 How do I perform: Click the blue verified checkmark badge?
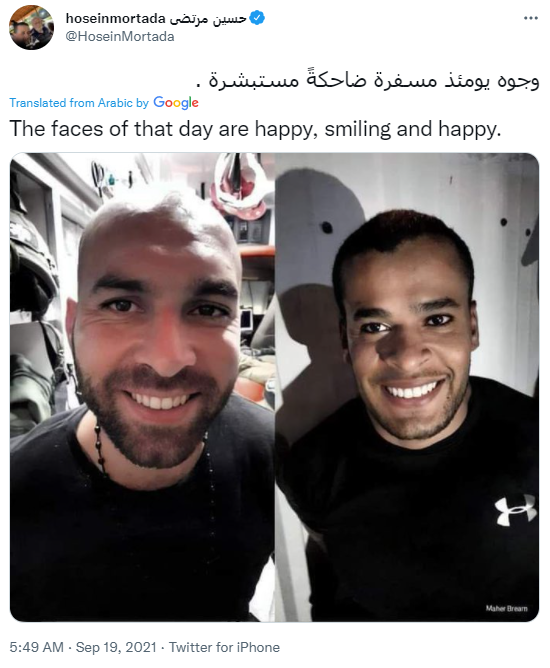257,18
